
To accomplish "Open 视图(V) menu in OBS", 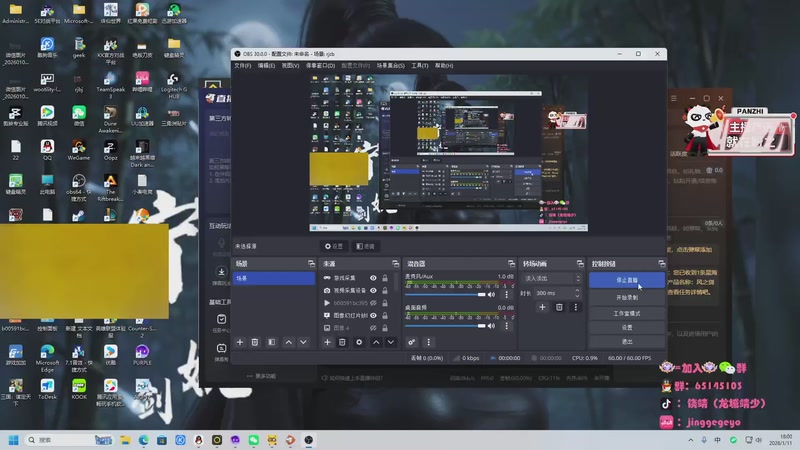I will tap(290, 66).
